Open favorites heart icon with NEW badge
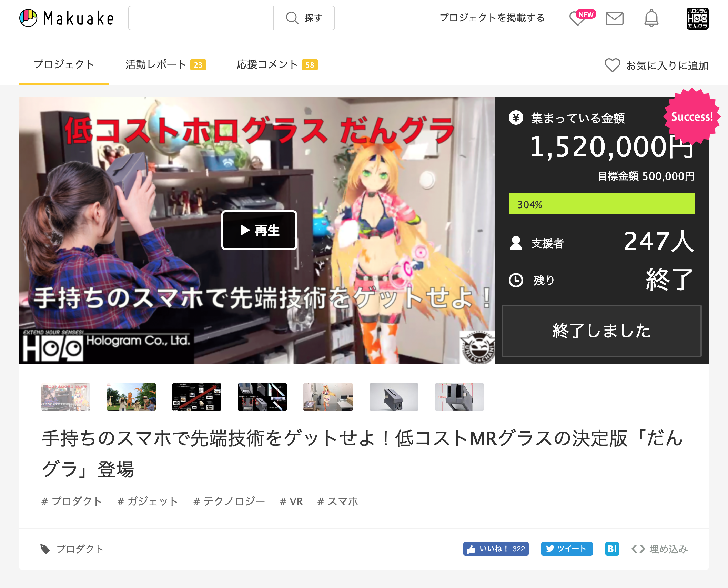Image resolution: width=728 pixels, height=588 pixels. [582, 18]
